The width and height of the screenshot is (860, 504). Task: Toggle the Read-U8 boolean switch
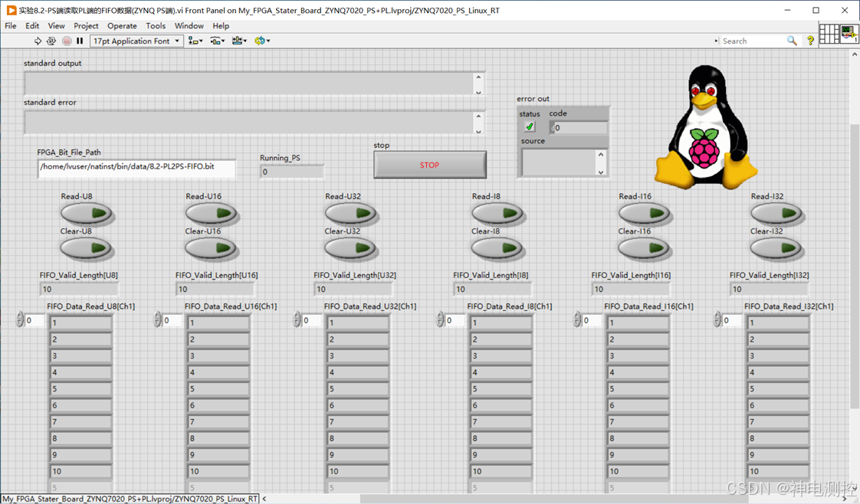pyautogui.click(x=87, y=213)
